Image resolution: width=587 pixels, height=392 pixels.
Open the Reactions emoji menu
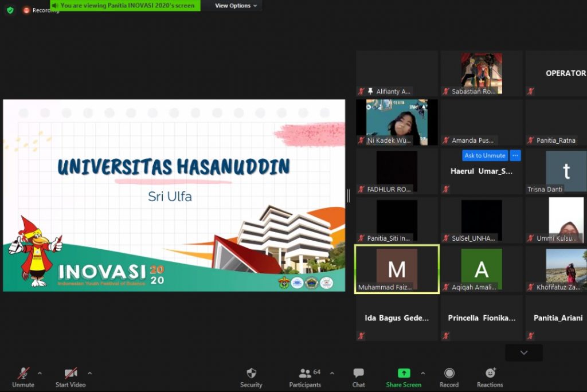[490, 374]
